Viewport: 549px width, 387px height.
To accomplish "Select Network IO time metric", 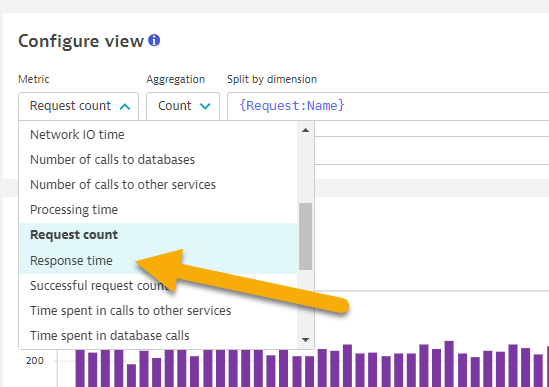I will point(77,134).
